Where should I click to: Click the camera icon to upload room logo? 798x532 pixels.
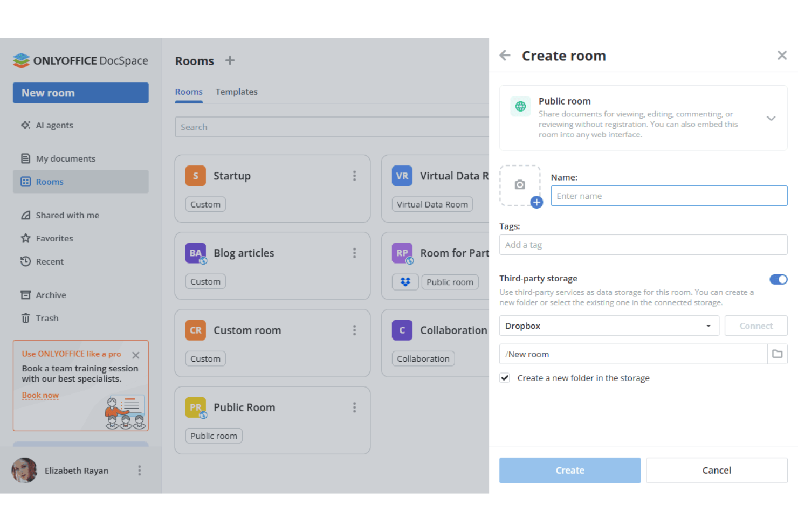tap(520, 185)
